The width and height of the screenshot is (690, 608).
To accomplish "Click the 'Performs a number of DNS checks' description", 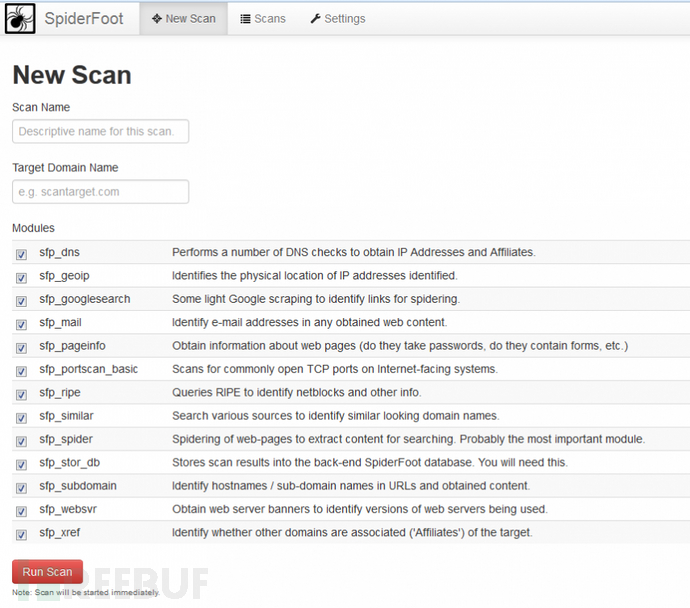I will coord(354,252).
